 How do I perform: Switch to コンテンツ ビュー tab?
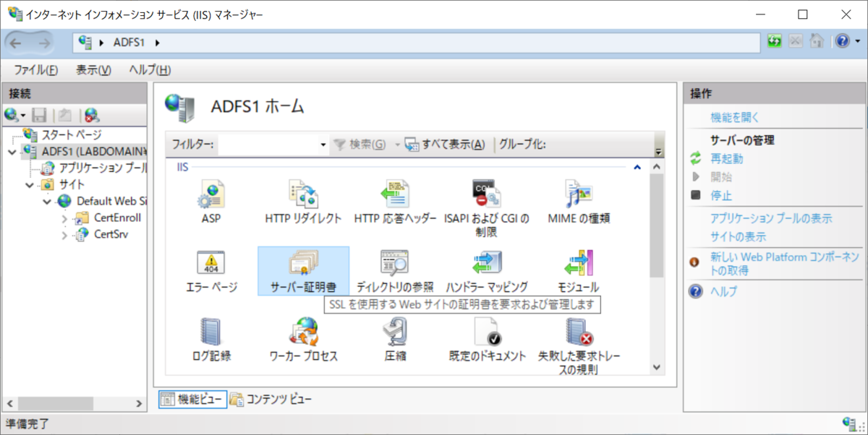click(271, 399)
